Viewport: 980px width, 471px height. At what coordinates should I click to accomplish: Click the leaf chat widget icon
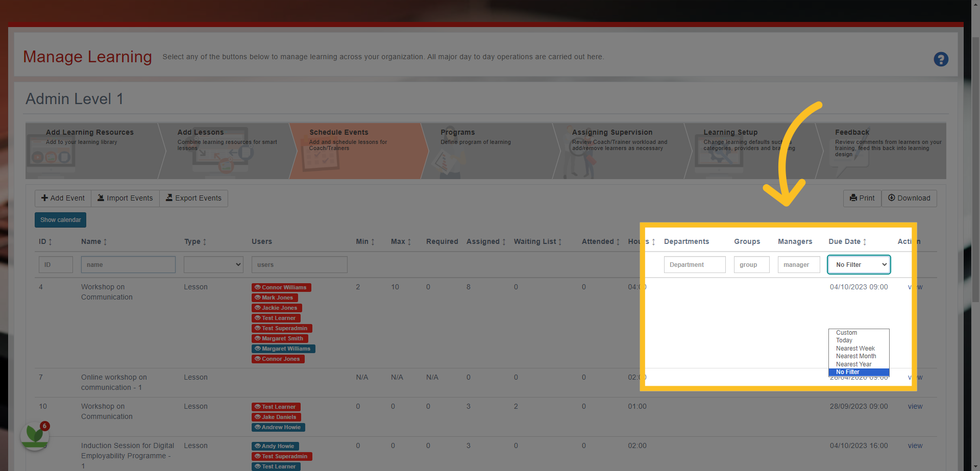34,435
